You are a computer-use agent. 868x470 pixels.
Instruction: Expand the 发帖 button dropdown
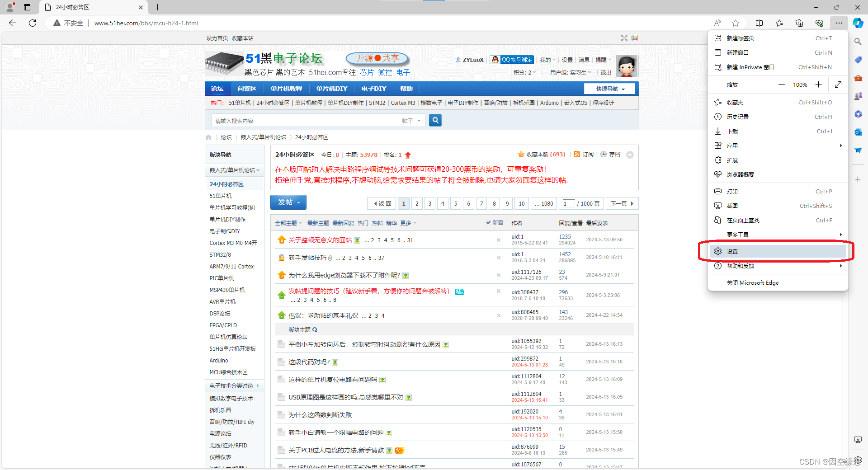coord(299,202)
